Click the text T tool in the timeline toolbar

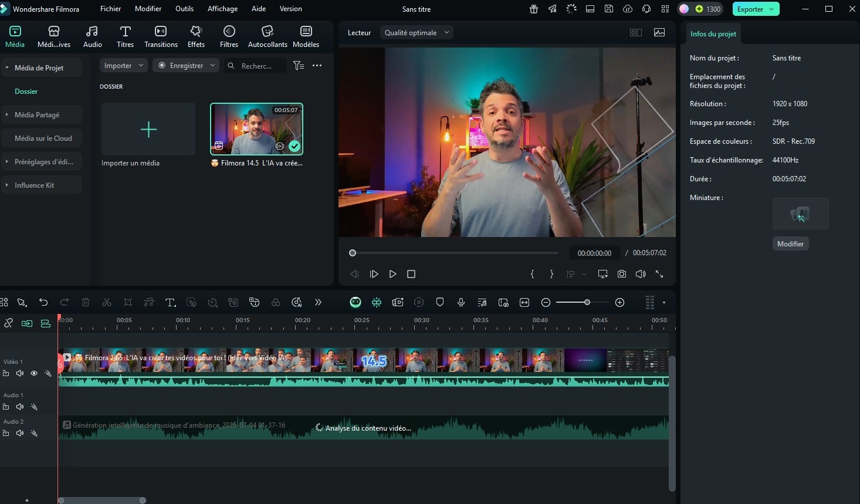(170, 302)
